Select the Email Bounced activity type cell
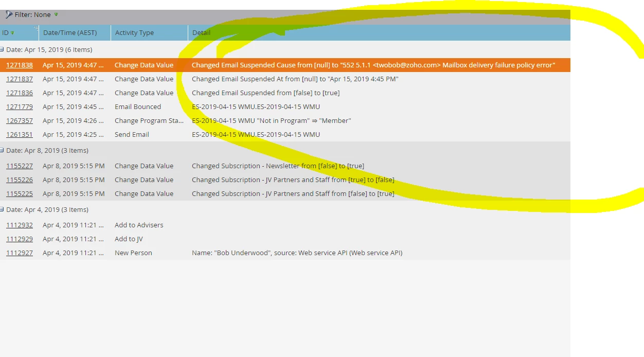 [x=138, y=107]
